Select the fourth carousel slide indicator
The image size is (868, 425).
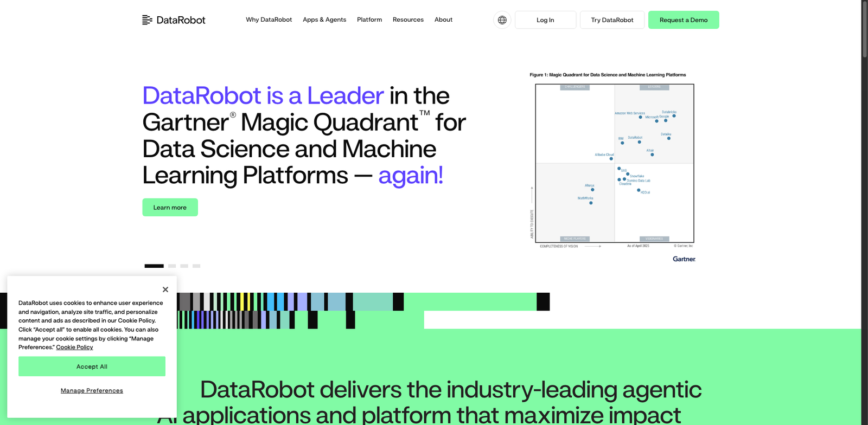point(196,266)
